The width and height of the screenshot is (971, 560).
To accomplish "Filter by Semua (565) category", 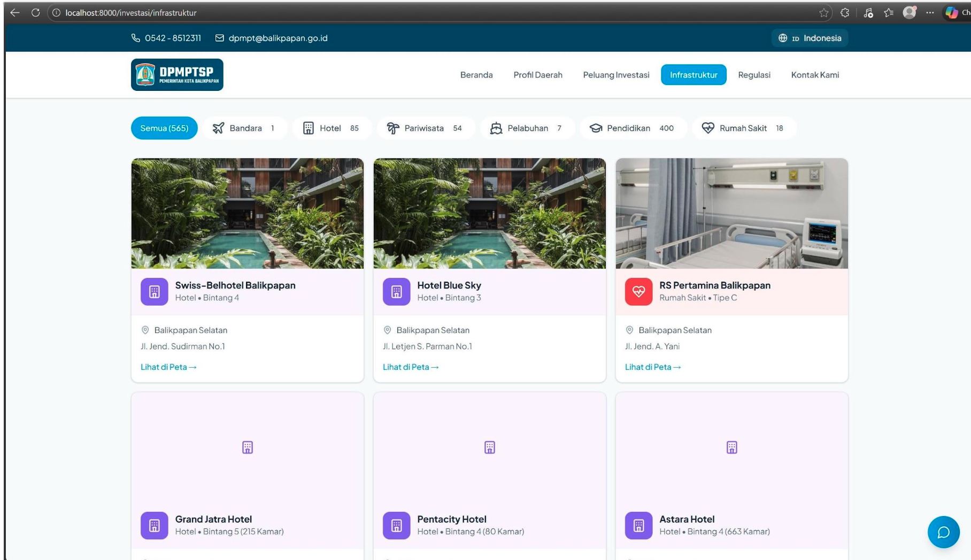I will pos(164,128).
